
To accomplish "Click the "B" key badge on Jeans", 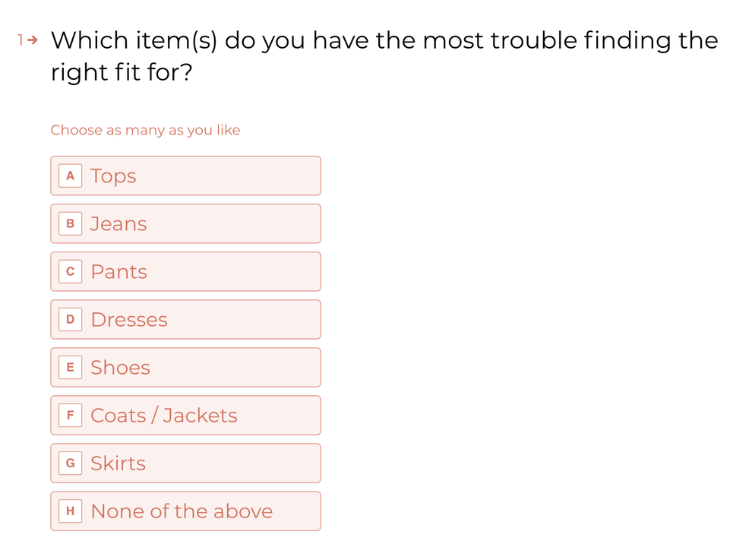I will coord(70,223).
